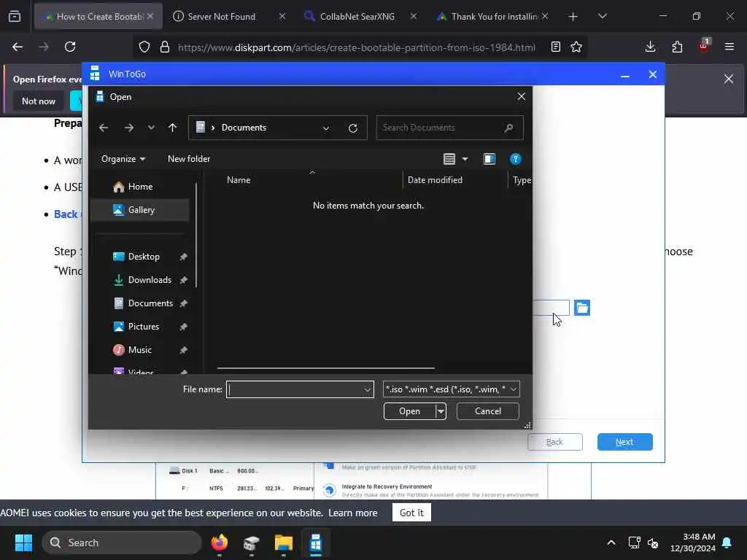
Task: Unpin Downloads using its pin icon
Action: [x=183, y=280]
